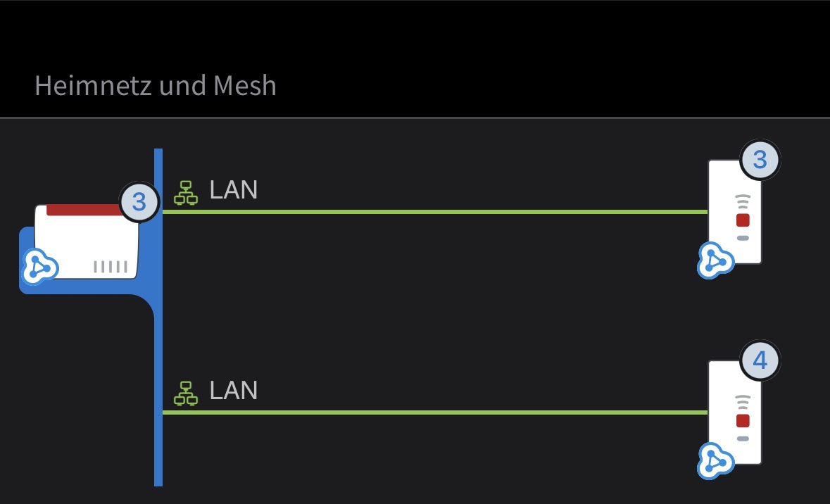The height and width of the screenshot is (504, 830).
Task: Click the blue vertical backbone bar
Action: tap(158, 317)
